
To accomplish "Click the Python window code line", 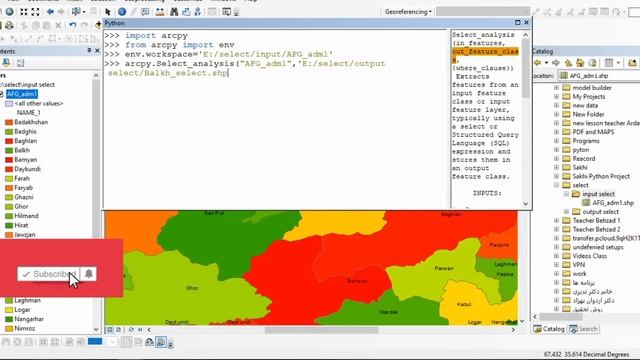I will [255, 64].
